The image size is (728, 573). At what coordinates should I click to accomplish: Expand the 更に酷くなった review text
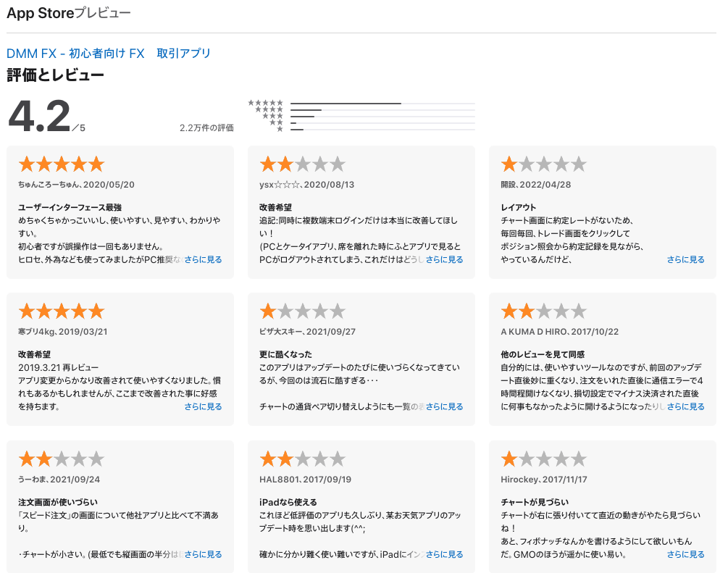click(444, 407)
